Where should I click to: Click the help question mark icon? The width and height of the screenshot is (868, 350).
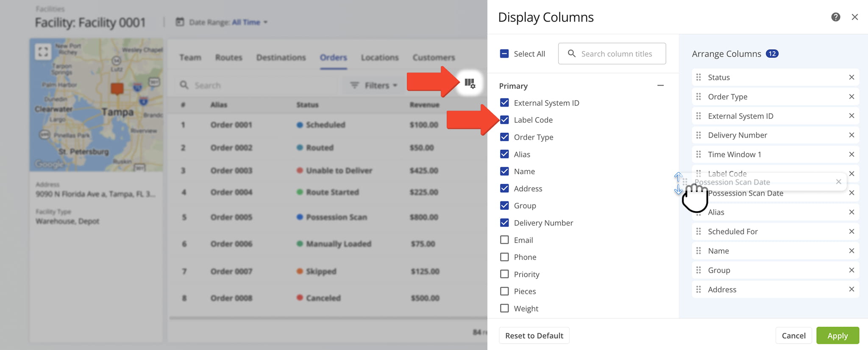click(835, 17)
